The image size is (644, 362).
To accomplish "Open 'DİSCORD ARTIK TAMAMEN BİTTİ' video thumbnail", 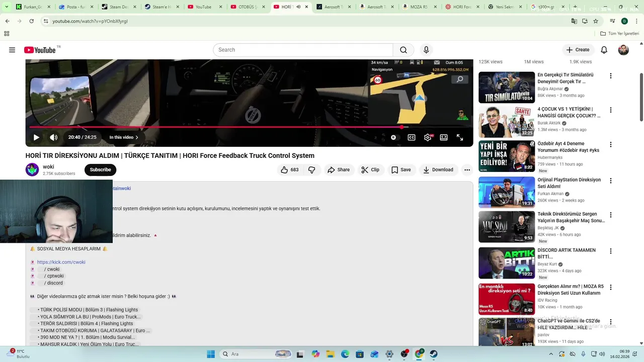I will (x=507, y=263).
